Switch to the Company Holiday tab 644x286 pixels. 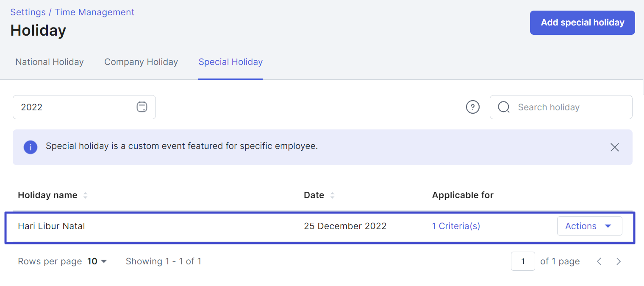point(141,62)
